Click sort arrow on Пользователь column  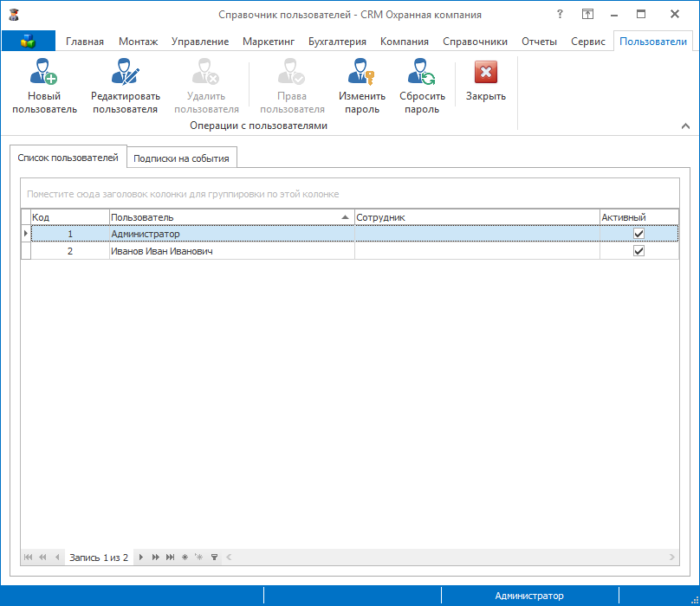[x=345, y=217]
